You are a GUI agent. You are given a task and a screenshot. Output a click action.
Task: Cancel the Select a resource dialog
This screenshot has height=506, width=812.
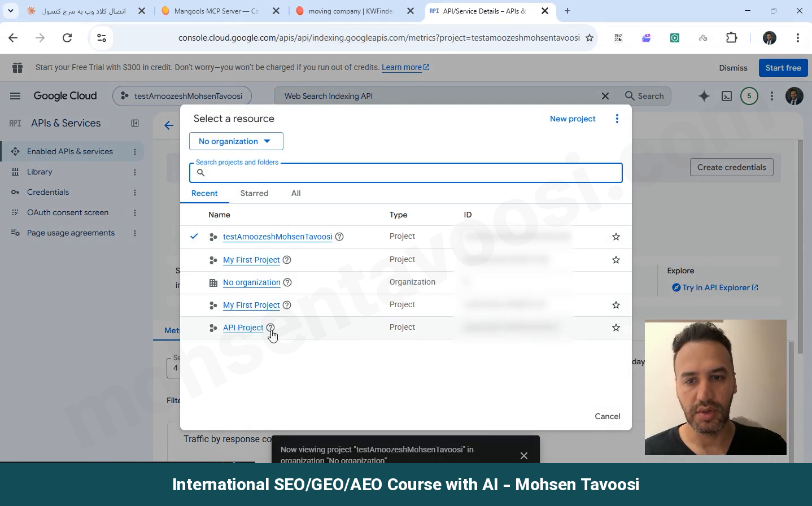608,416
